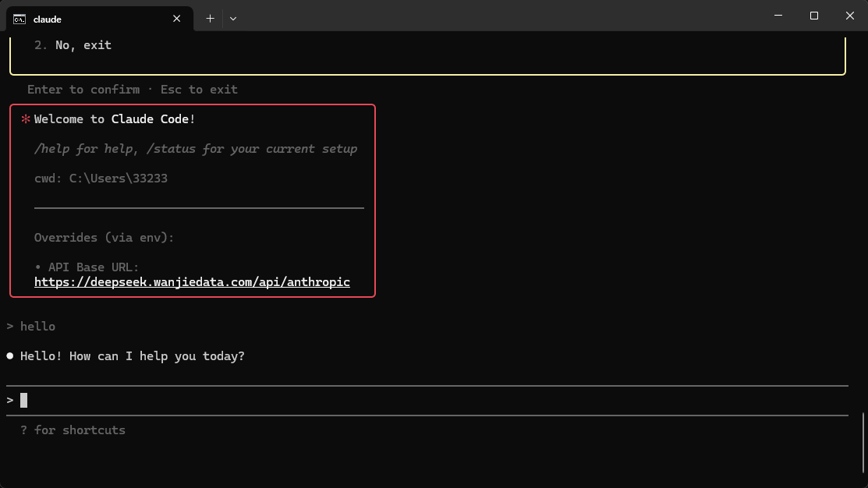This screenshot has width=868, height=488.
Task: Expand the new tab profile dropdown
Action: pyautogui.click(x=233, y=19)
